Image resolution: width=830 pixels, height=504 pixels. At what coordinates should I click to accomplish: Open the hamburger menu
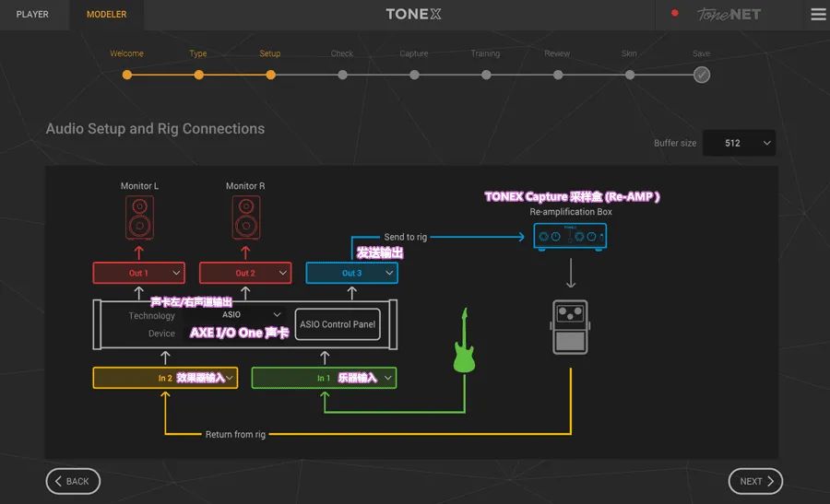tap(818, 14)
